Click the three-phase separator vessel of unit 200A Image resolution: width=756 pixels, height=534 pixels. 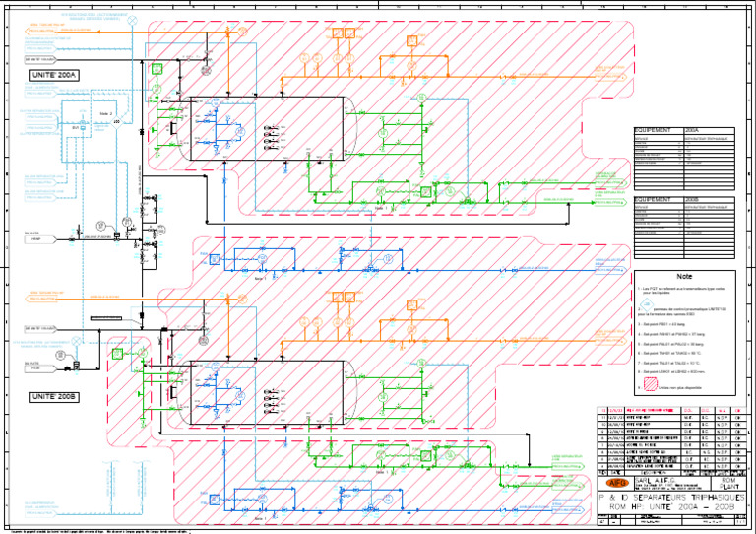pyautogui.click(x=268, y=128)
